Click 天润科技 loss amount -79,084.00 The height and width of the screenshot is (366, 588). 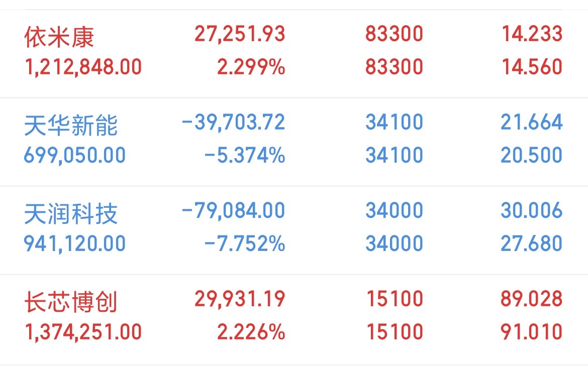tap(234, 210)
